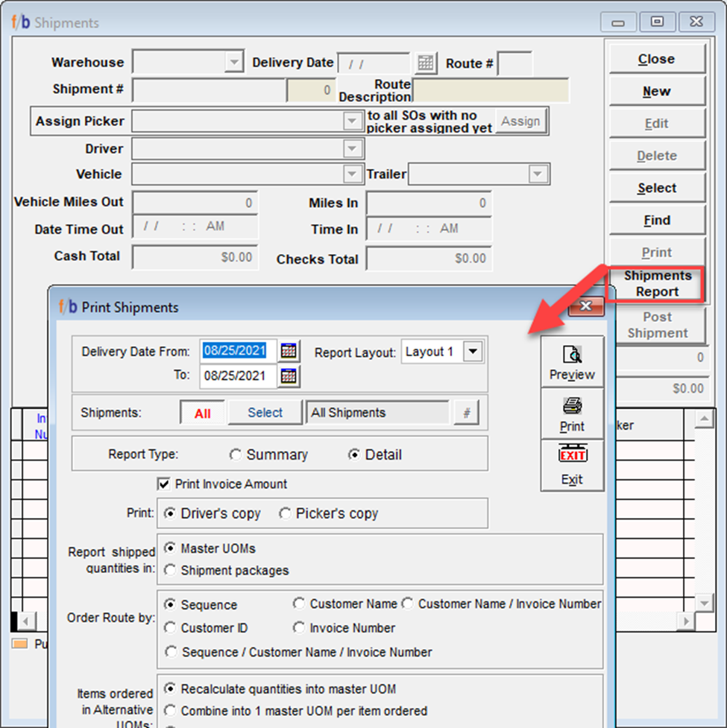Choose Picker's copy print option
The height and width of the screenshot is (728, 727).
285,513
